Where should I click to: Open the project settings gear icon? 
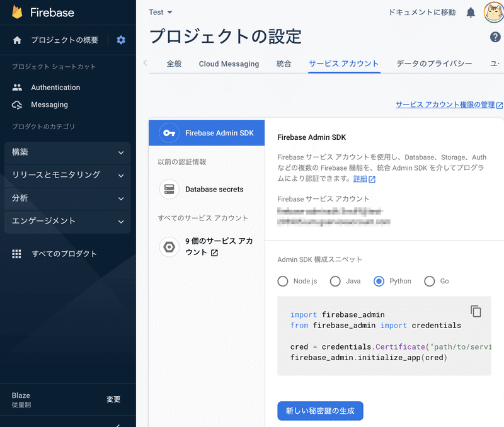121,40
